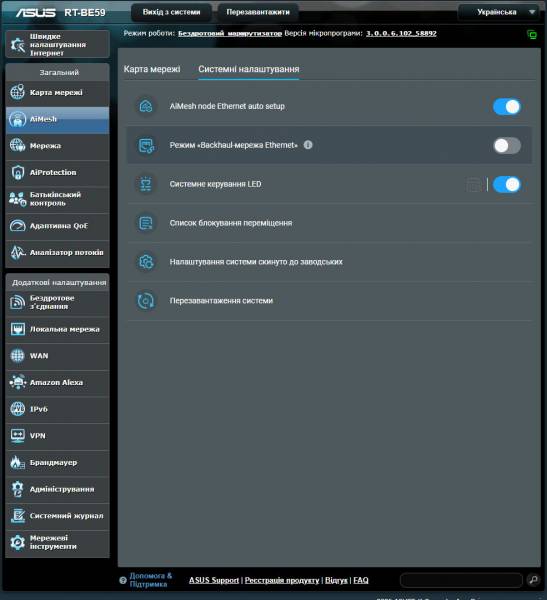This screenshot has width=547, height=600.
Task: Click the Адміністрування gear icon
Action: 17,489
